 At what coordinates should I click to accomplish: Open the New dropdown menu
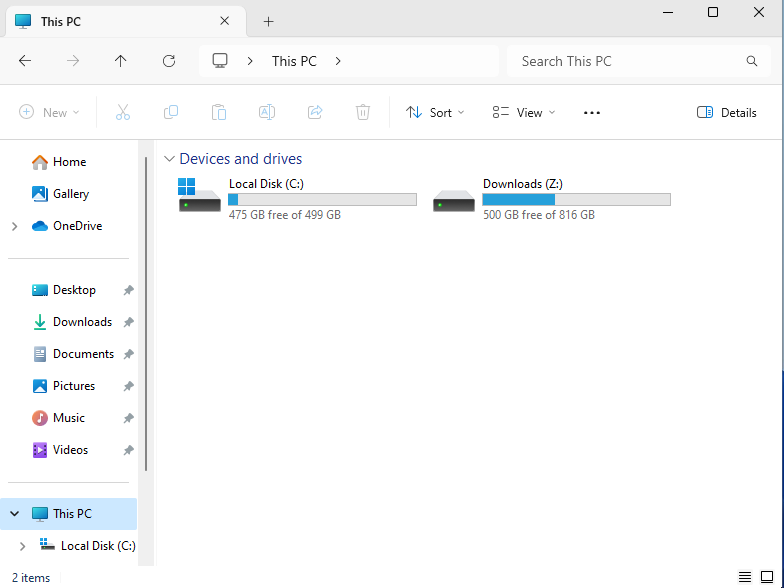click(49, 112)
